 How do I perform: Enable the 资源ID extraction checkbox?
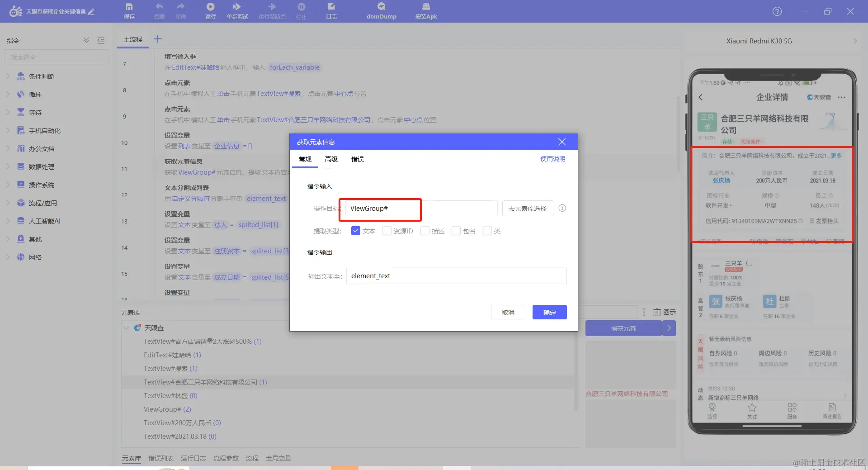pos(387,231)
